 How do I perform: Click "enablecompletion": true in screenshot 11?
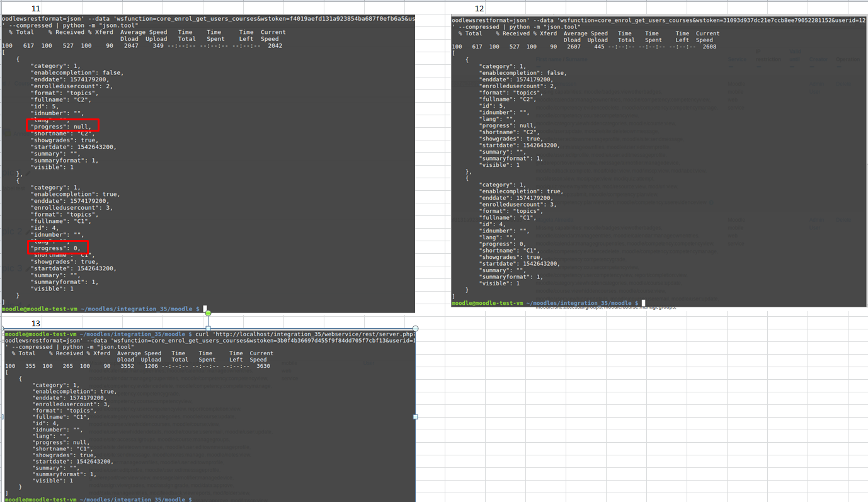76,194
